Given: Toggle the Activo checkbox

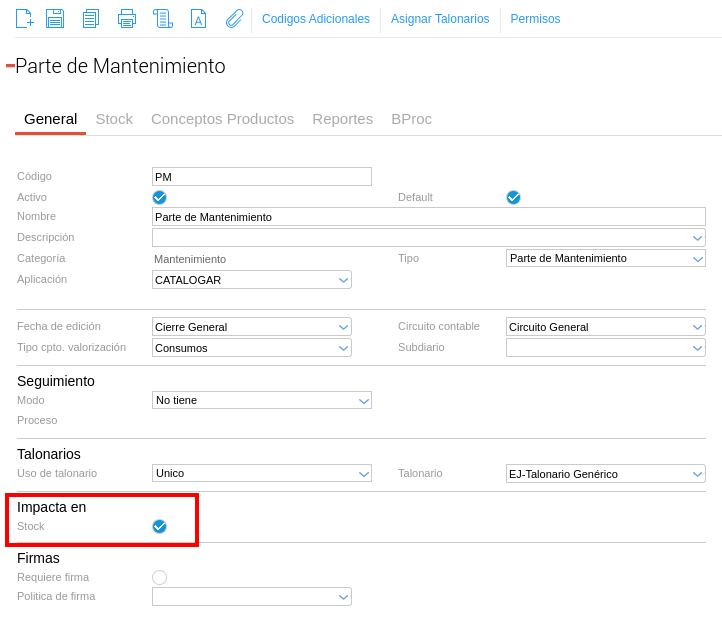Looking at the screenshot, I should tap(159, 198).
